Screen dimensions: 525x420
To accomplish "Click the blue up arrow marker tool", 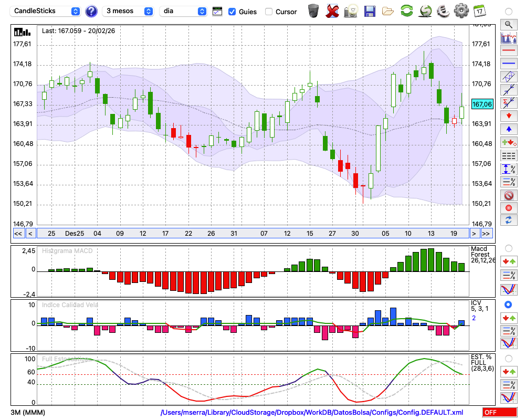I will pyautogui.click(x=508, y=129).
